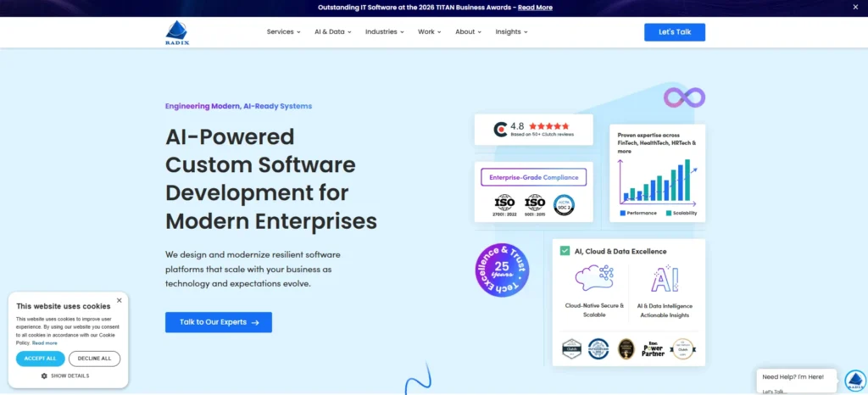
Task: Click the AI & Data Intelligence Actionable Insights caption
Action: pos(665,310)
